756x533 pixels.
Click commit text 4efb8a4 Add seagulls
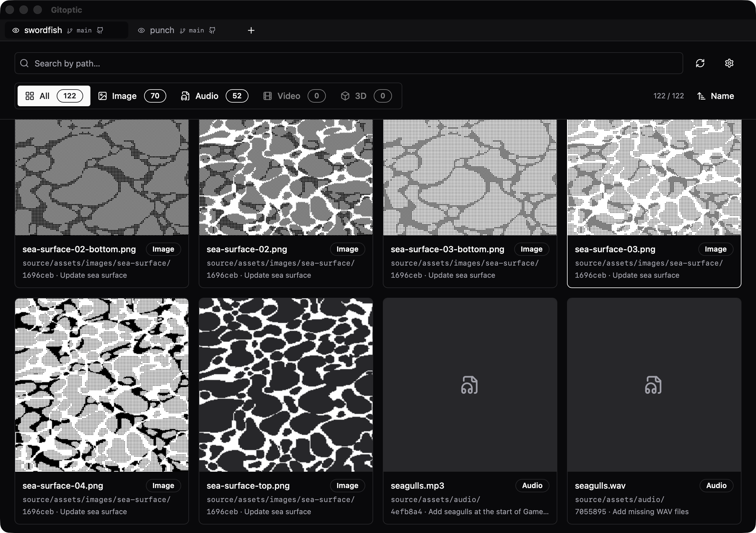(x=470, y=511)
